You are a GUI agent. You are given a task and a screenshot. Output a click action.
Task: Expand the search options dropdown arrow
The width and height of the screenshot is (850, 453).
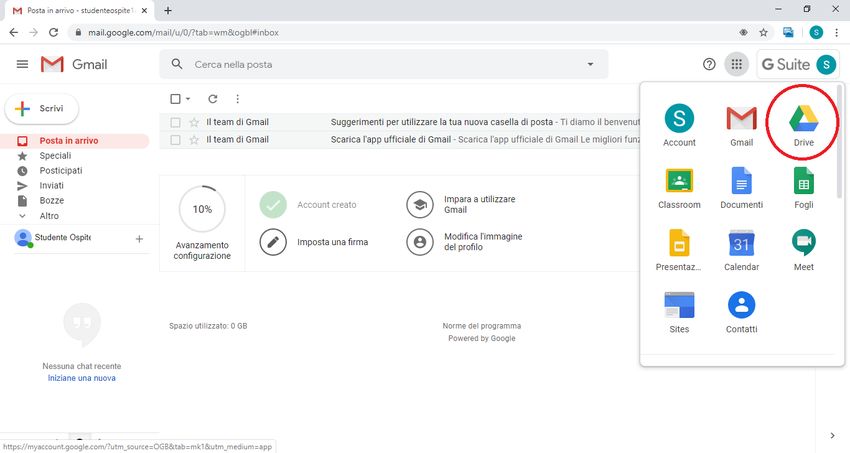(x=590, y=64)
